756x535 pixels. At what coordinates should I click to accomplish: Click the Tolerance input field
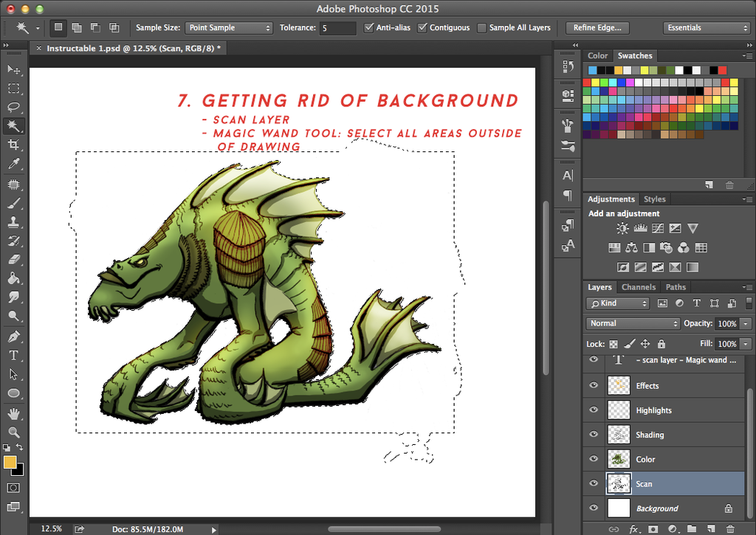[337, 27]
